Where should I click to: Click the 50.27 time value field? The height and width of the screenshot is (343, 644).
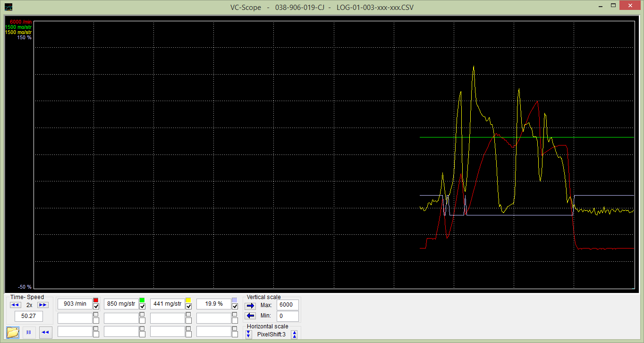pyautogui.click(x=29, y=316)
